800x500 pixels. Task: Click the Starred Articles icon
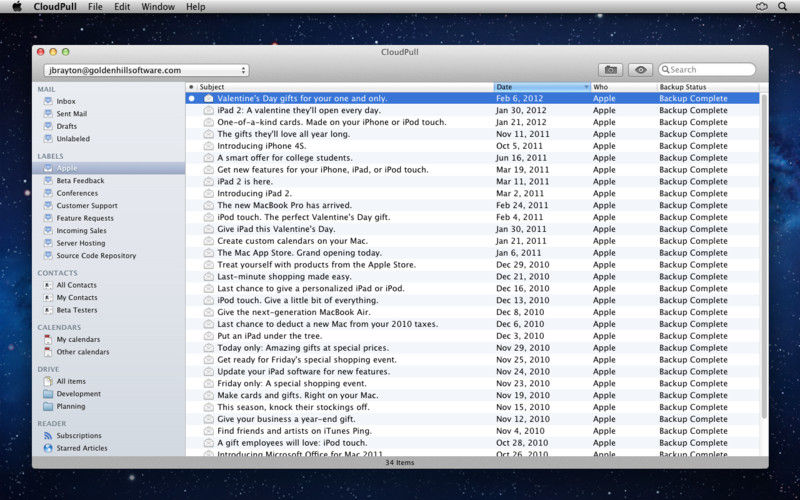click(x=48, y=448)
